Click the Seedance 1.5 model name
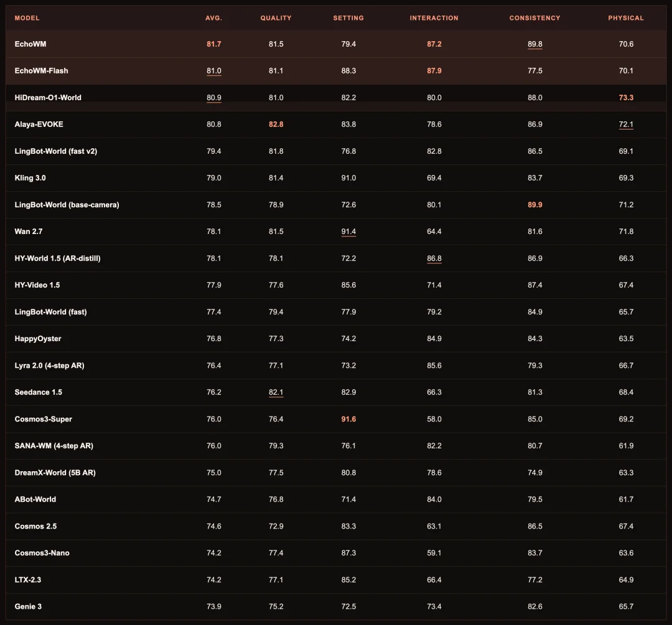Viewport: 672px width, 625px height. (38, 392)
